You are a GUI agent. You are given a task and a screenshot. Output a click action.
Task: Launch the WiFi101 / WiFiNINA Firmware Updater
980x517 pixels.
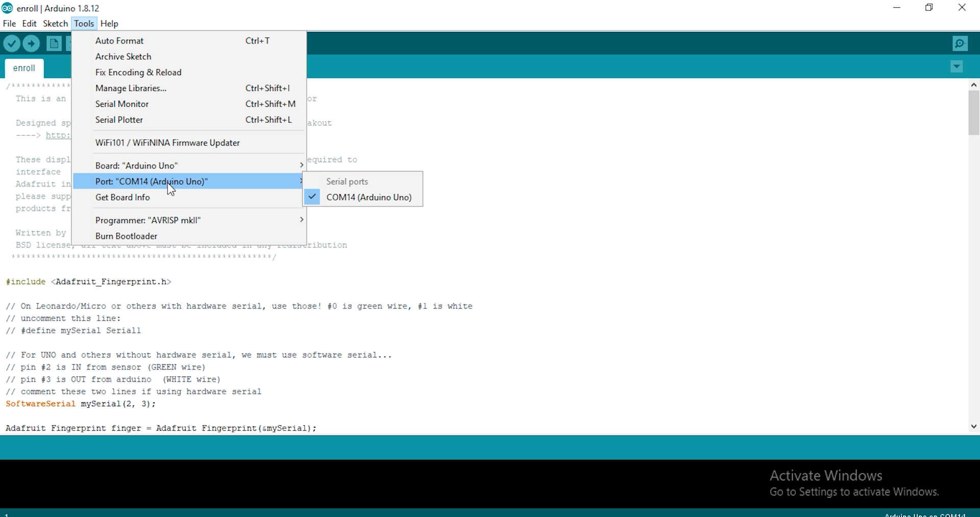click(167, 143)
